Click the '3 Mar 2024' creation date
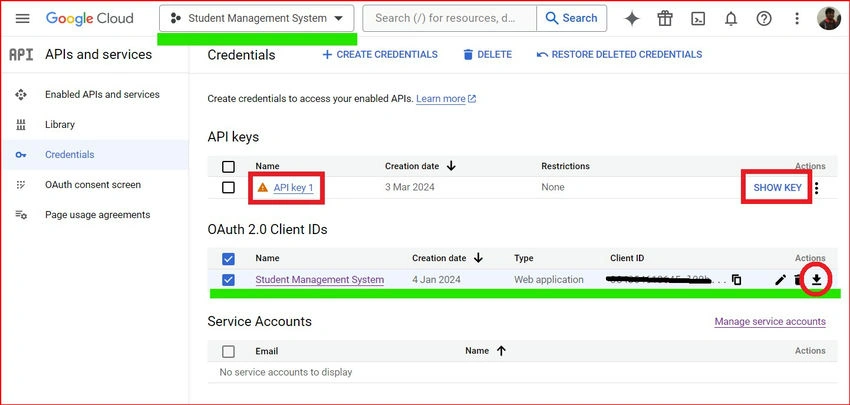The image size is (850, 405). click(410, 188)
